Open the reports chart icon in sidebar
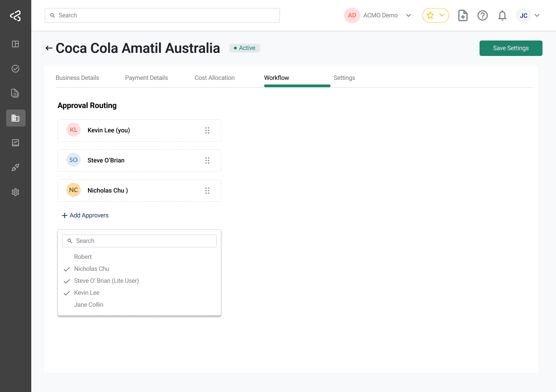Viewport: 556px width, 392px height. 15,143
